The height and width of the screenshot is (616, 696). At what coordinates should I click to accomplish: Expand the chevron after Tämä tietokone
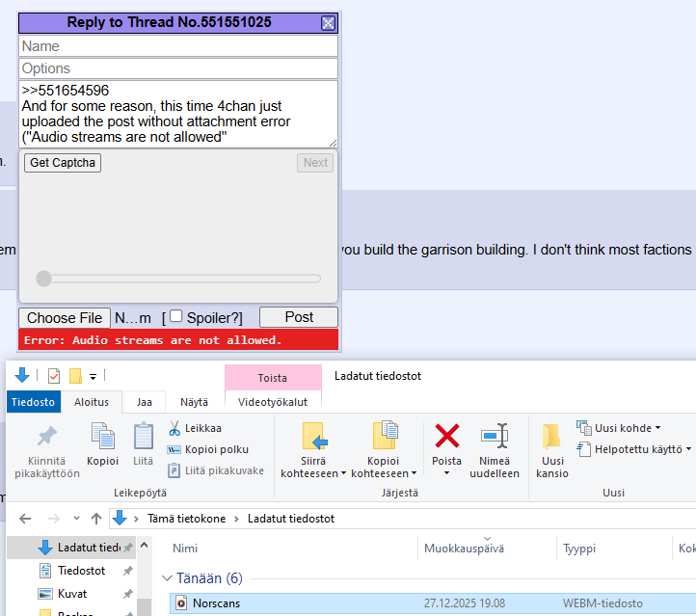(236, 519)
